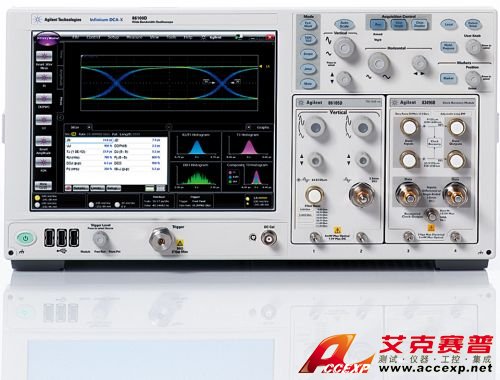Select the top eye-diagram icon in sidebar
The height and width of the screenshot is (380, 500).
click(x=44, y=57)
